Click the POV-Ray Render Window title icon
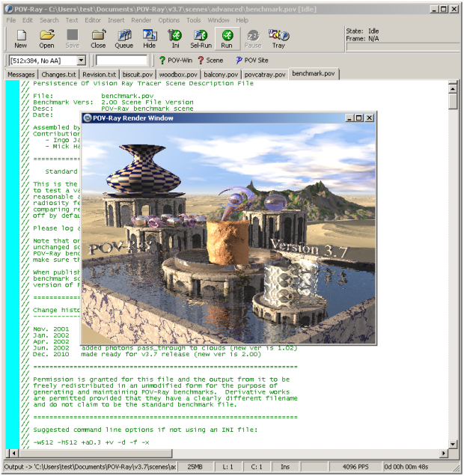The width and height of the screenshot is (464, 476). point(88,118)
